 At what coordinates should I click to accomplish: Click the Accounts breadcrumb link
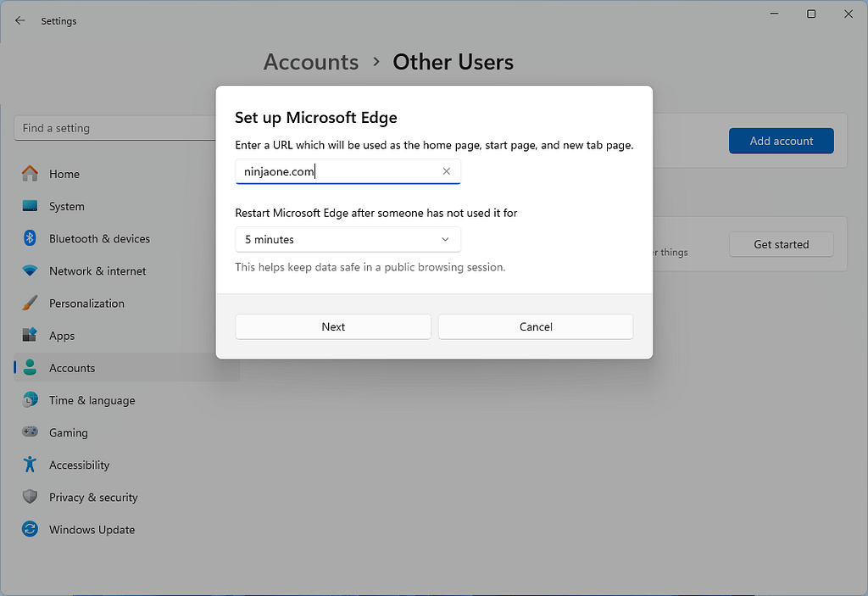pos(310,62)
